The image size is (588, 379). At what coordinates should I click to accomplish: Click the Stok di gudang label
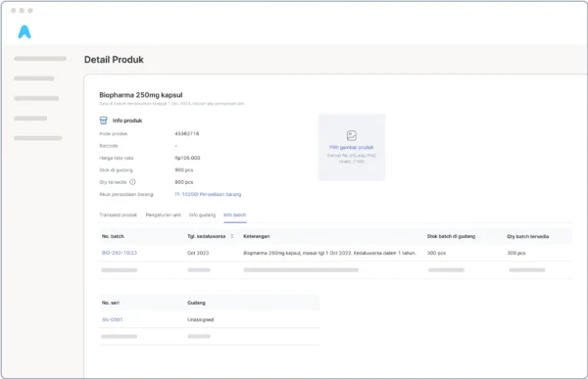tap(116, 169)
